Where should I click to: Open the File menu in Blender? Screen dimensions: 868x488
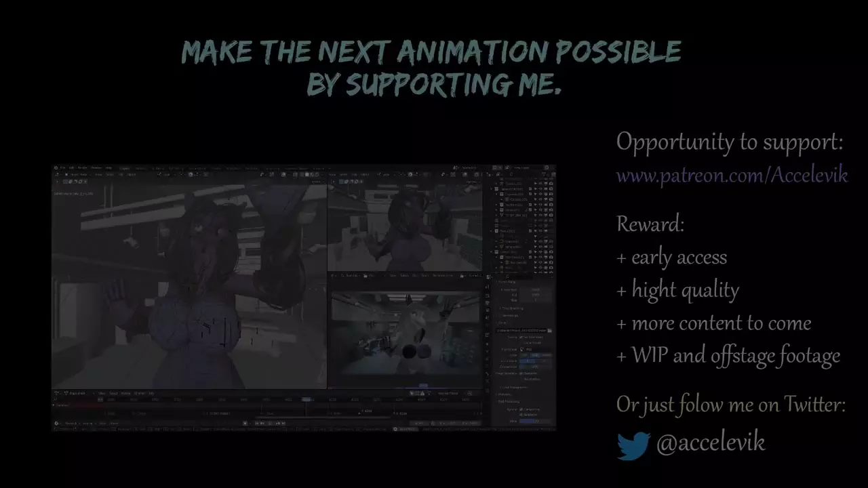(63, 167)
